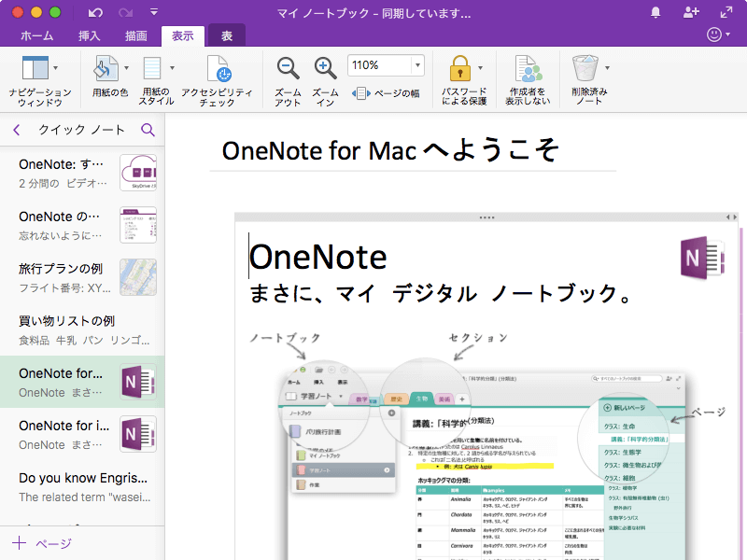Click the 'OneNote' heading in the note

[x=317, y=258]
